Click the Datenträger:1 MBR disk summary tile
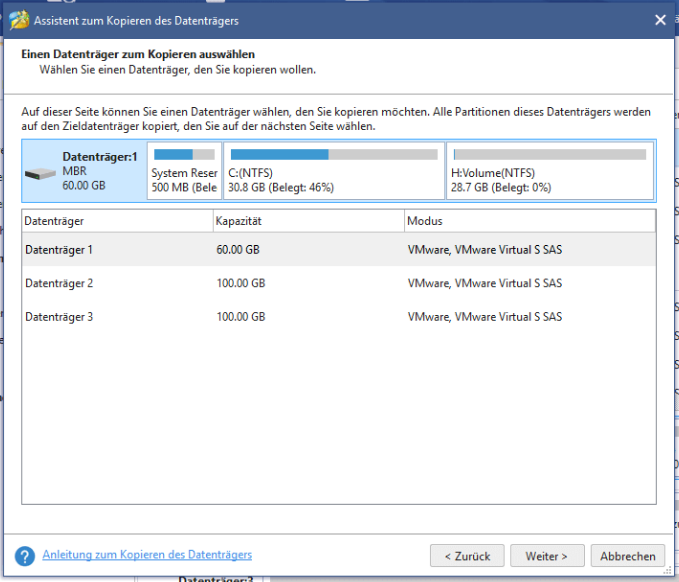 tap(85, 171)
